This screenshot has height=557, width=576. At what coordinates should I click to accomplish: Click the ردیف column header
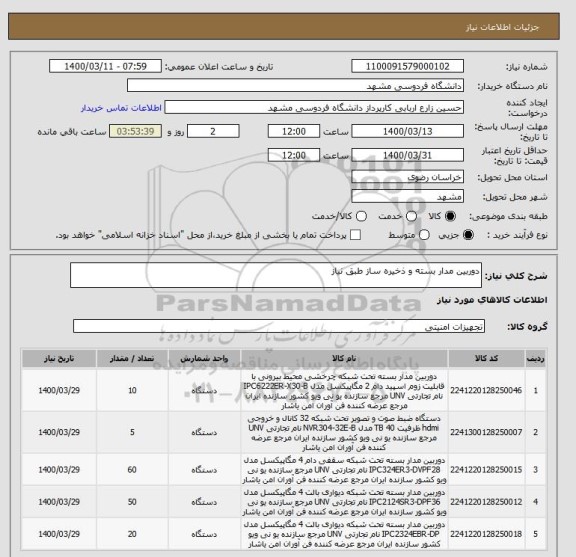536,359
